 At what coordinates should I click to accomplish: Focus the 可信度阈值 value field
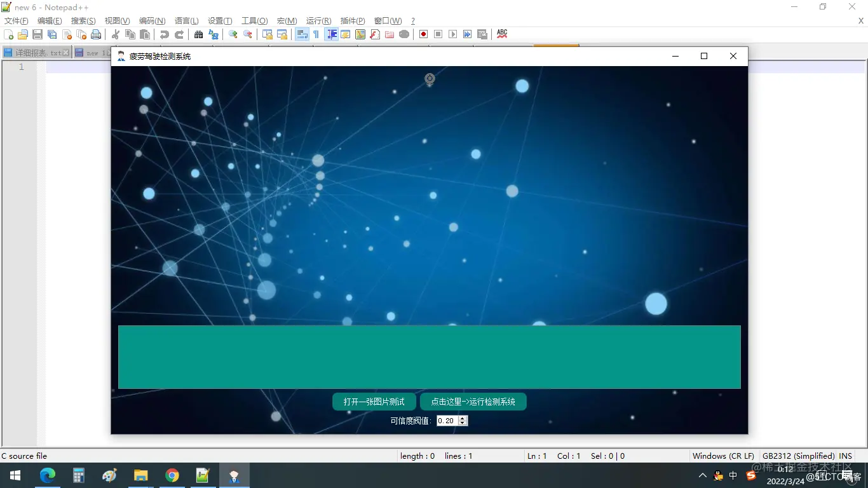pos(447,421)
